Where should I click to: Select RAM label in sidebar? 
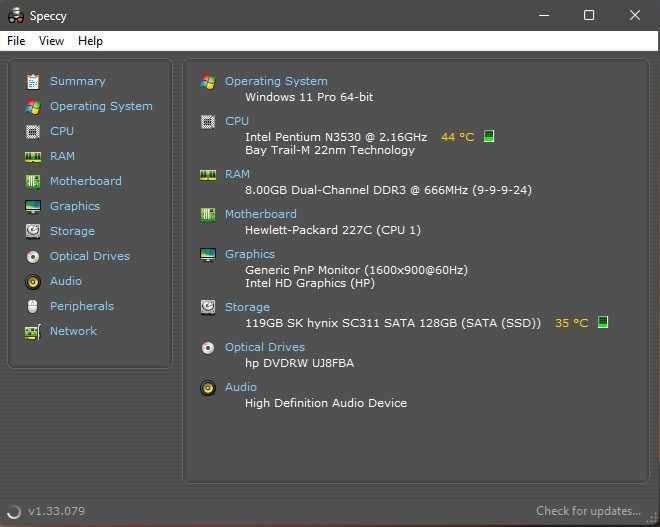(x=62, y=156)
